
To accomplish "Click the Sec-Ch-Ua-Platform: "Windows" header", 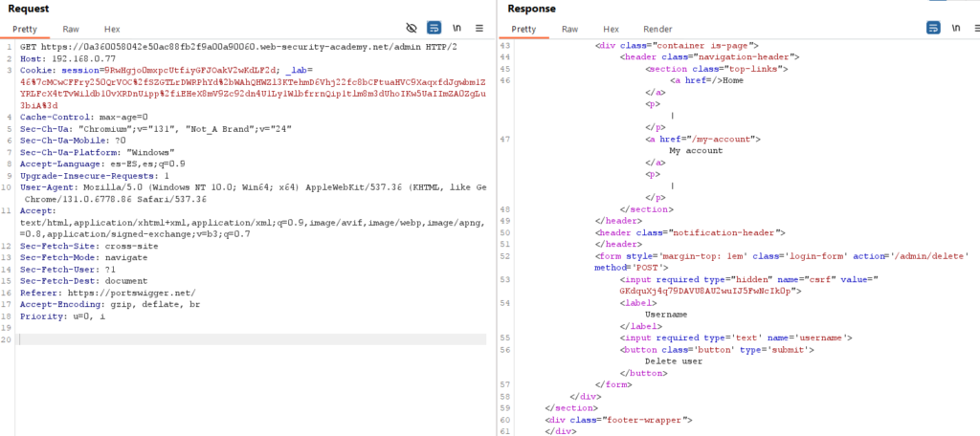I will [97, 152].
